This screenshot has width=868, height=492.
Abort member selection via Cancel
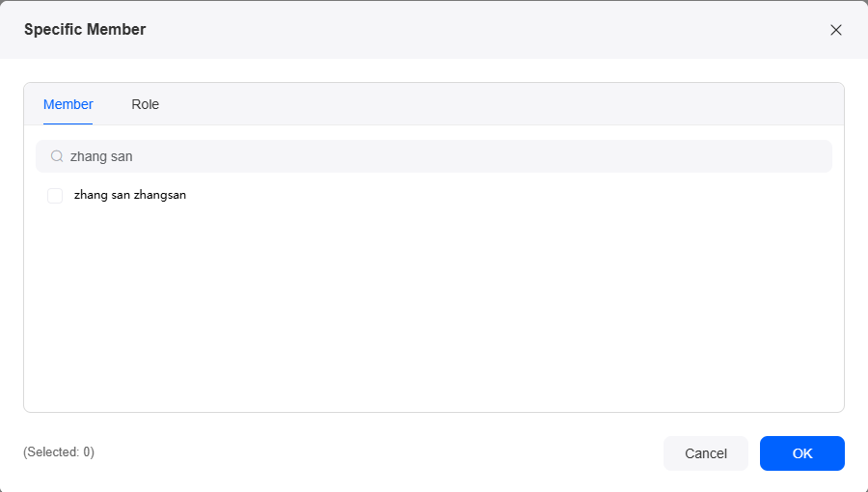pos(706,453)
